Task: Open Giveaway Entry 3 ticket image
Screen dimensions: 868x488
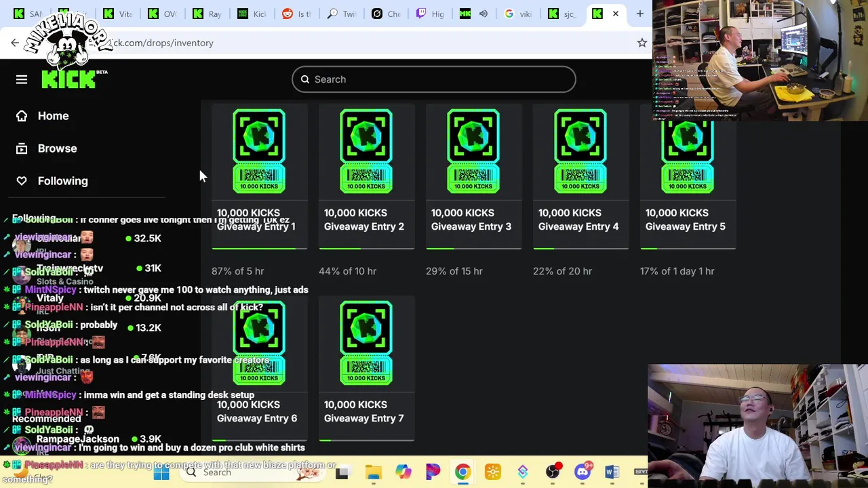Action: (473, 151)
